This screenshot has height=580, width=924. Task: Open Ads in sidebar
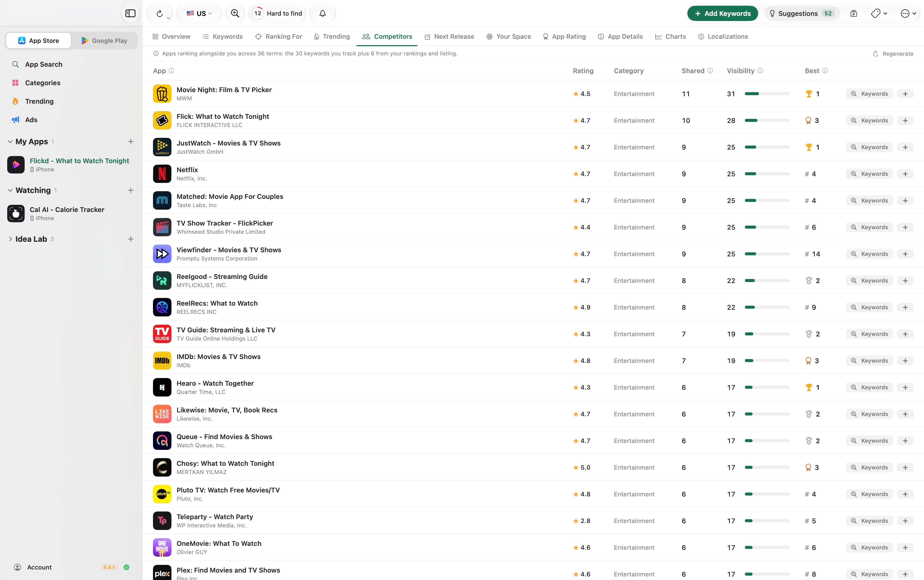(x=31, y=120)
